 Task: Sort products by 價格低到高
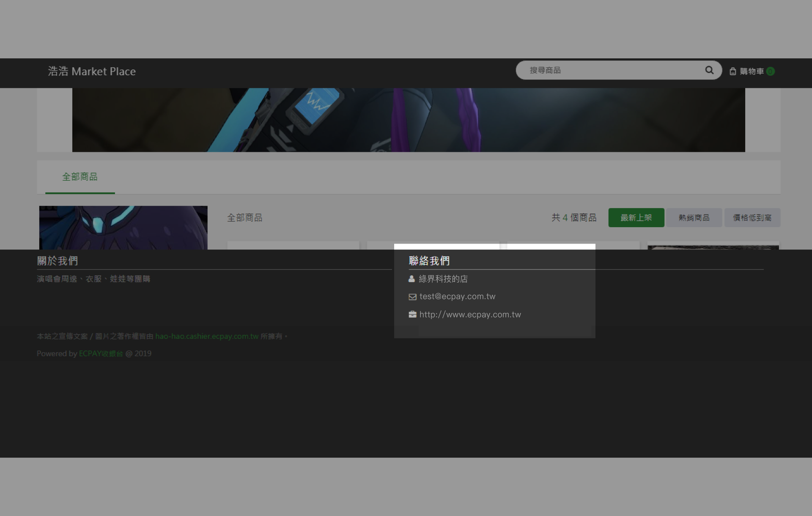click(x=752, y=218)
